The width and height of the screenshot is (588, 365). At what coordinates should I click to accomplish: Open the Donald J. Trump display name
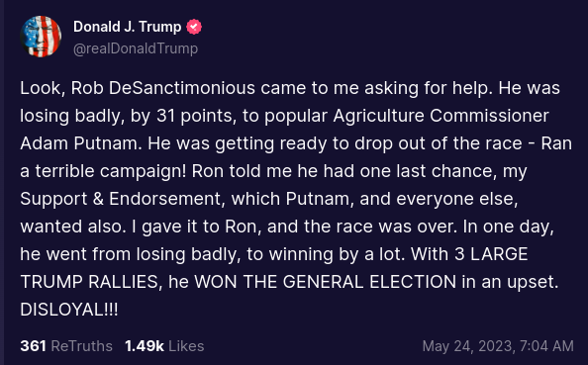coord(127,27)
